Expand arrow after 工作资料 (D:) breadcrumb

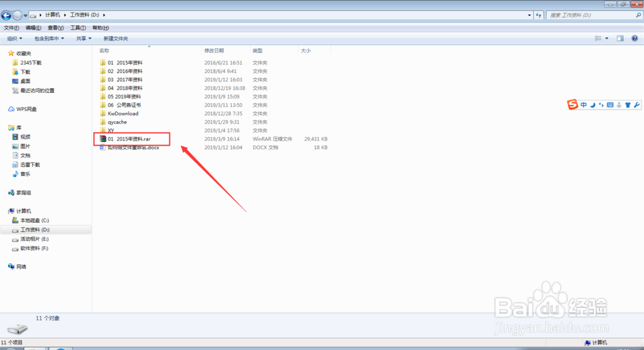(x=104, y=15)
